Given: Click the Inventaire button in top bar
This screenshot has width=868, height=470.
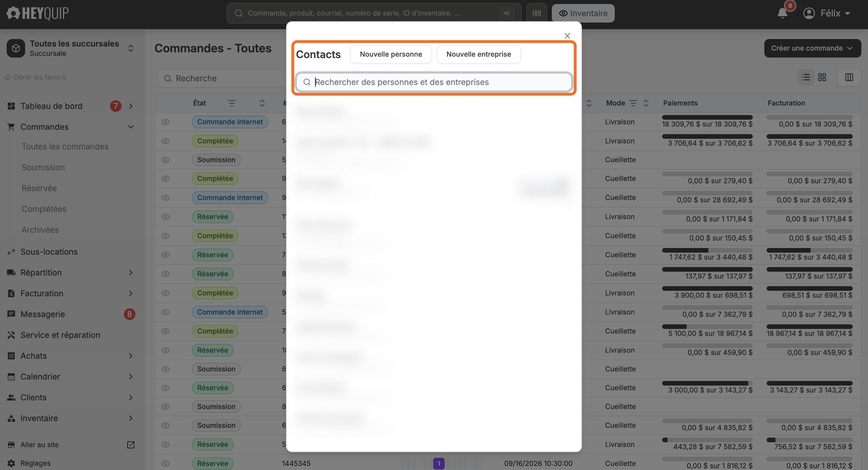Looking at the screenshot, I should pyautogui.click(x=583, y=13).
